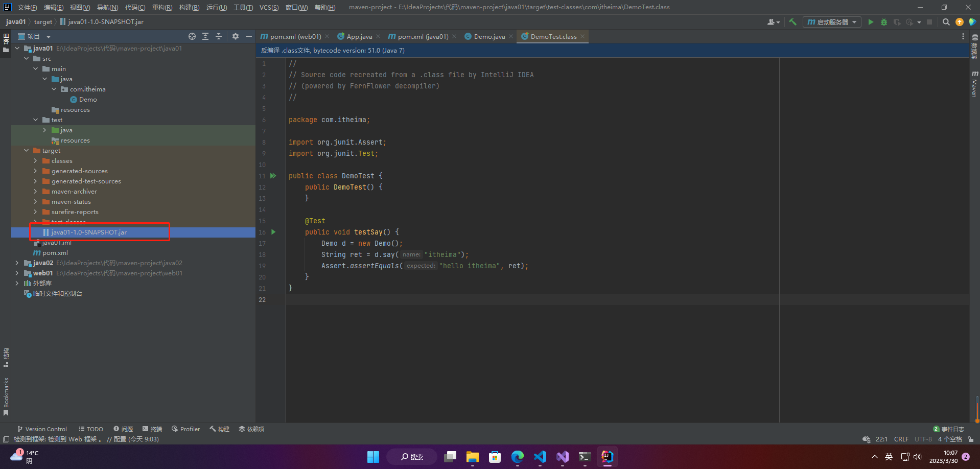980x469 pixels.
Task: Open Search Everywhere magnifier icon
Action: [x=946, y=22]
